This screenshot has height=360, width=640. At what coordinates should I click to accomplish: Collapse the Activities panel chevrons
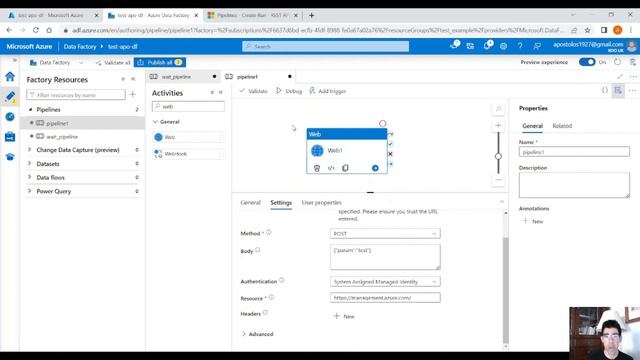[221, 93]
